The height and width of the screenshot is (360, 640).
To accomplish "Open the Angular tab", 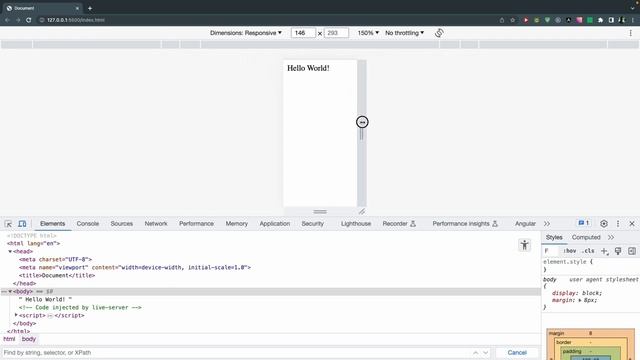I will coord(525,224).
